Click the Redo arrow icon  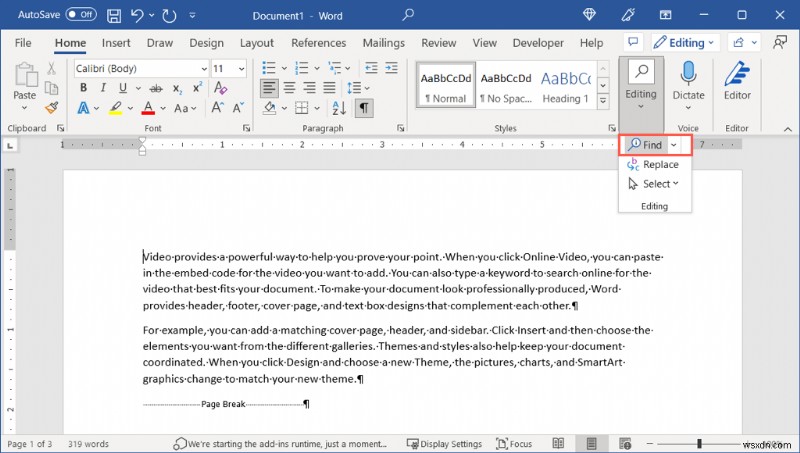[169, 15]
